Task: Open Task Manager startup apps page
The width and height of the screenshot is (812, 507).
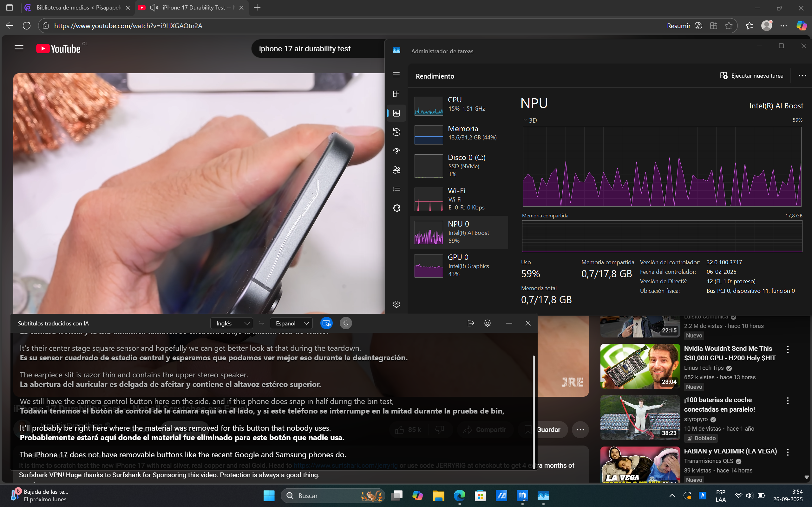Action: coord(396,151)
